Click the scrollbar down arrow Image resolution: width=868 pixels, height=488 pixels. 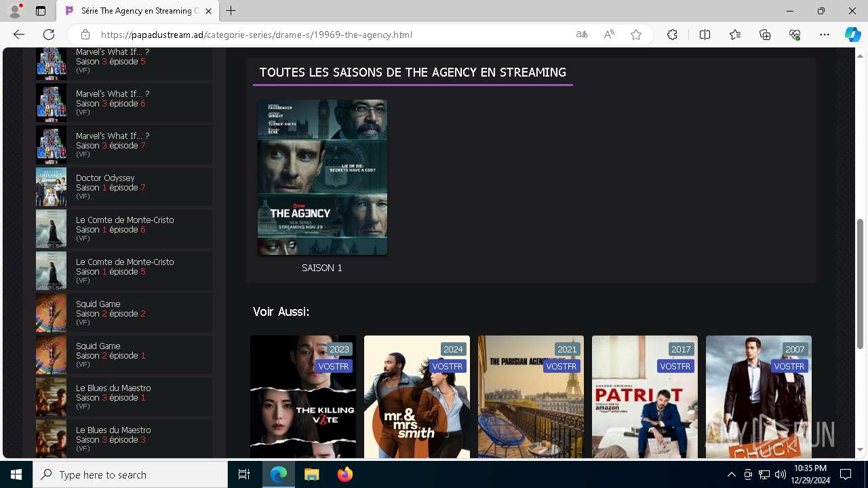pyautogui.click(x=861, y=449)
